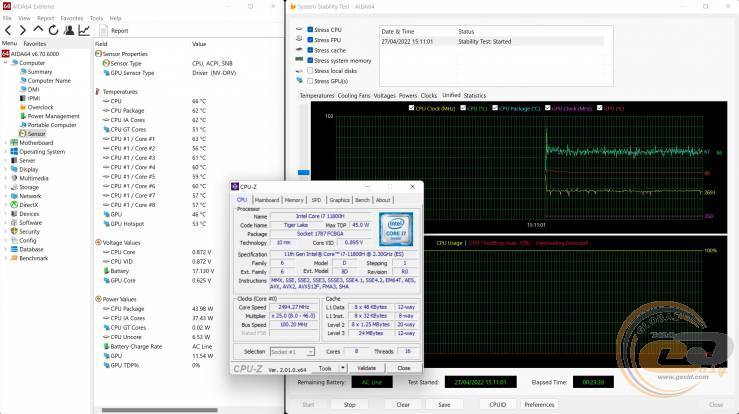Open the File menu in AIDA64

pos(7,18)
